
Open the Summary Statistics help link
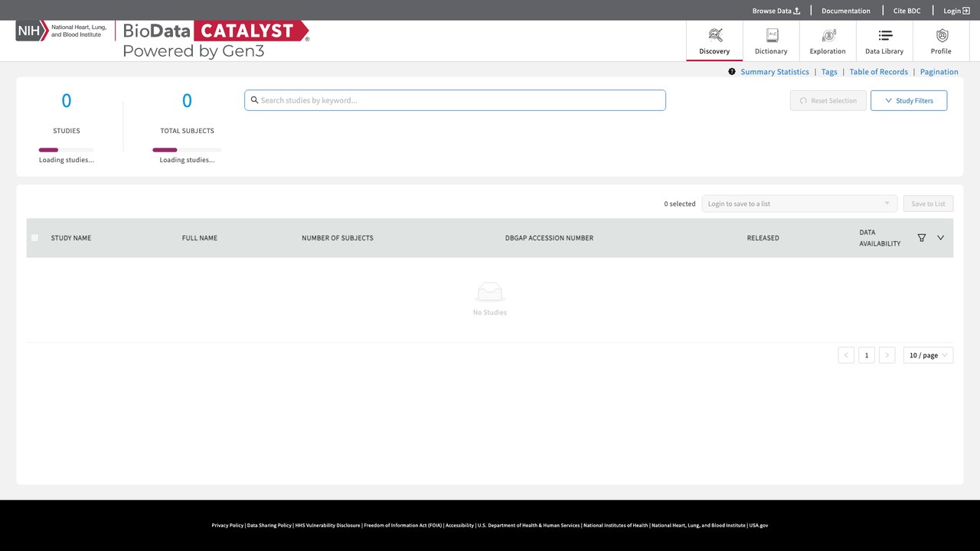pyautogui.click(x=775, y=72)
